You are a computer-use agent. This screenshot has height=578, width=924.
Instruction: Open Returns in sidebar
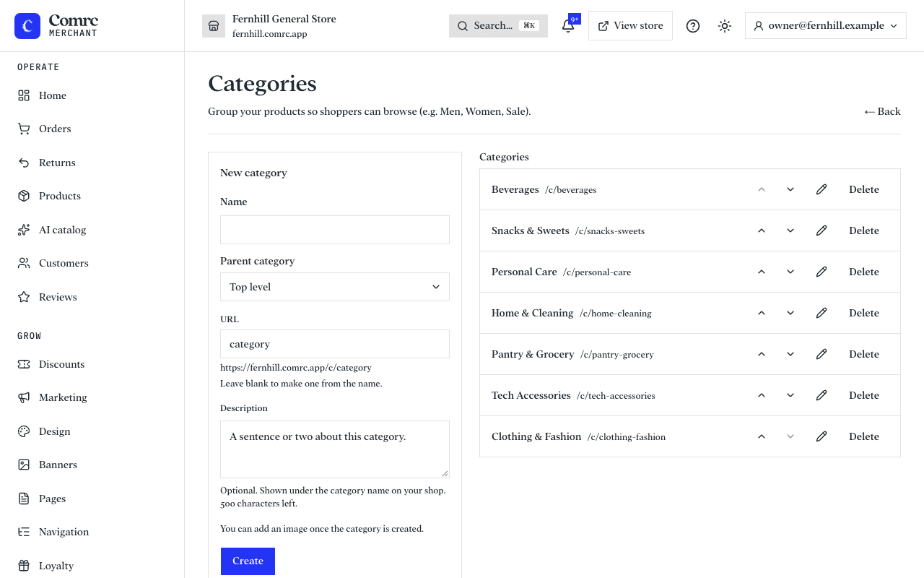coord(92,163)
